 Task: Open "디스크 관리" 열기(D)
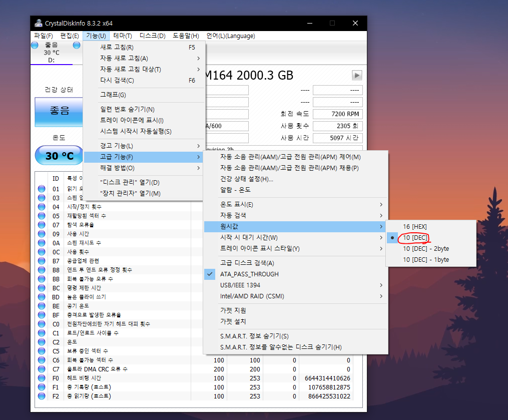(x=144, y=182)
